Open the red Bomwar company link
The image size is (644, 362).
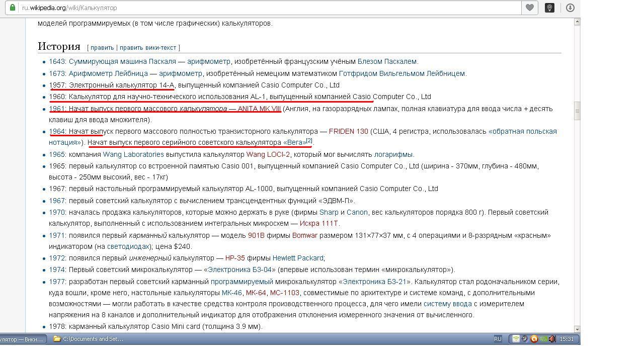click(x=305, y=235)
